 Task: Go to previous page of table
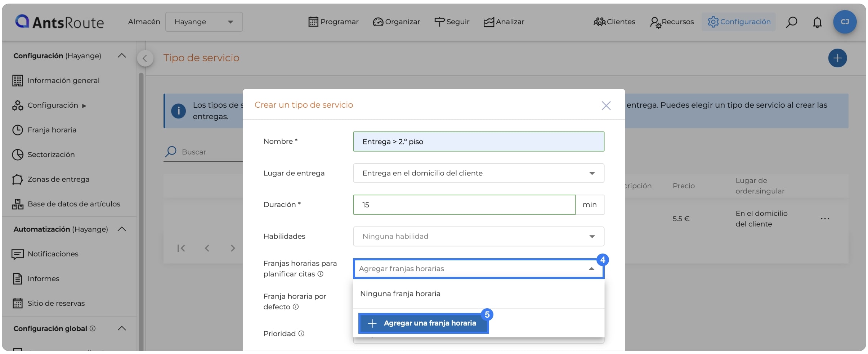207,248
